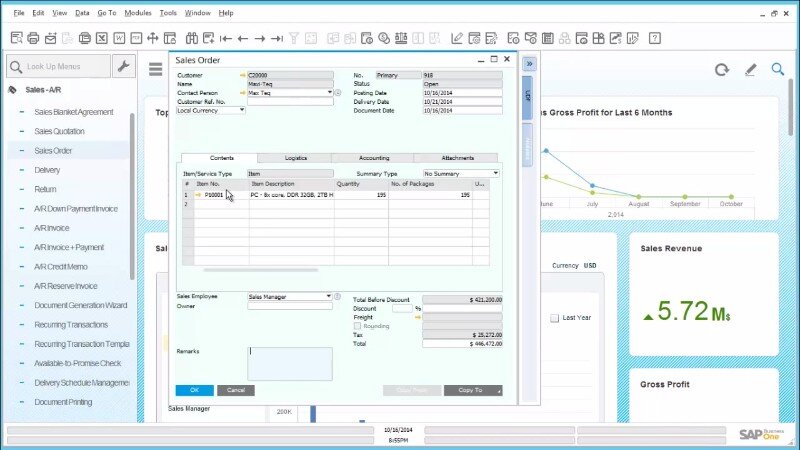
Task: Click the Copy To button
Action: click(x=472, y=390)
